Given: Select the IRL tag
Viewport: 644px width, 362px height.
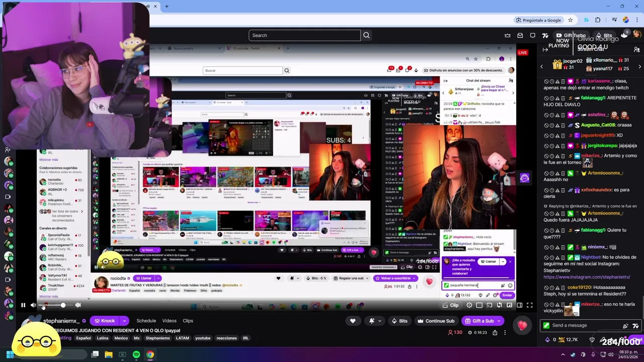Looking at the screenshot, I should tap(246, 338).
